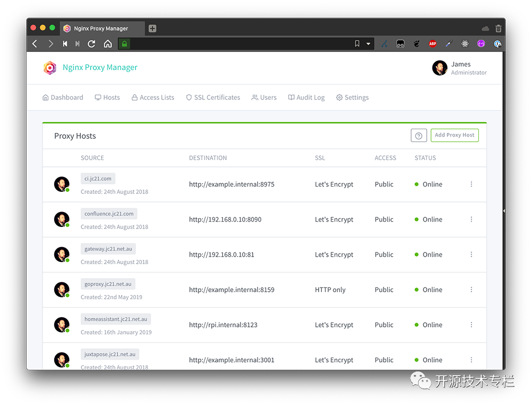Click the ci.jc21.com domain tag
532x405 pixels.
click(98, 179)
